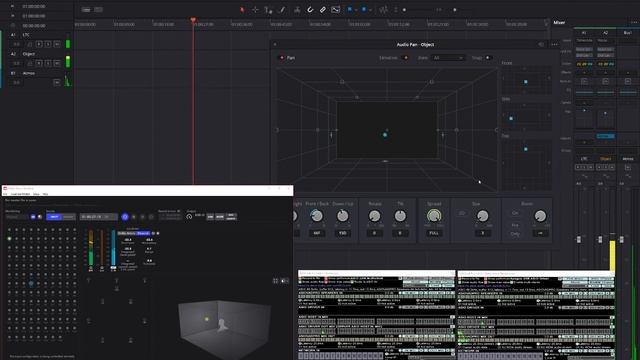This screenshot has width=640, height=360.
Task: Click the blue dot in Side view panel
Action: pyautogui.click(x=511, y=118)
